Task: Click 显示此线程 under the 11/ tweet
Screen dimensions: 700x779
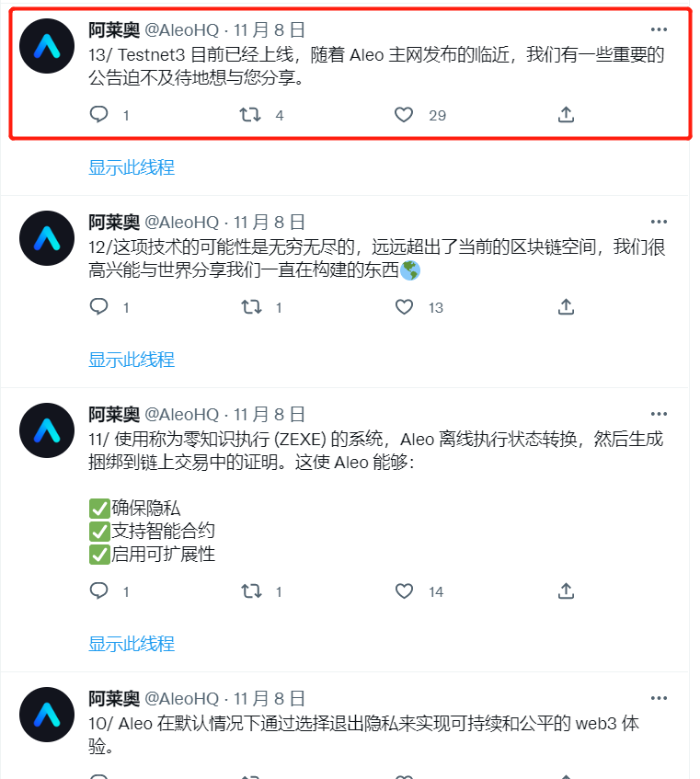Action: coord(132,644)
